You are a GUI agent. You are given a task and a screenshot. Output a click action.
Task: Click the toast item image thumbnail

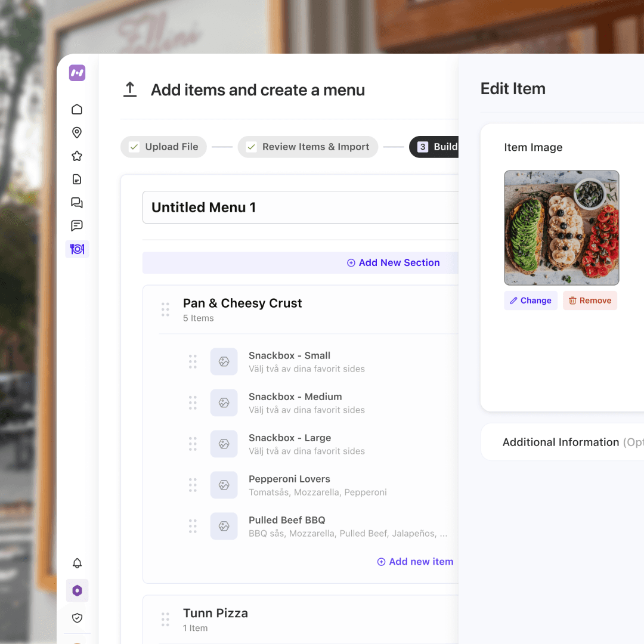(562, 228)
